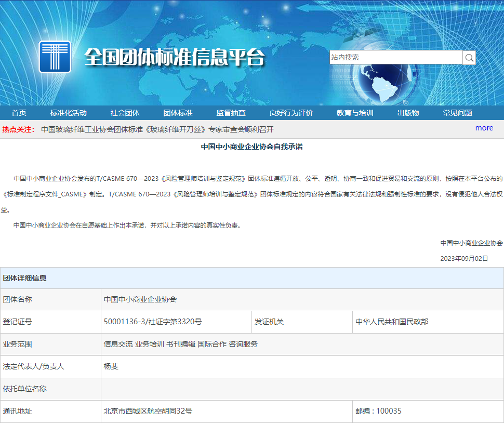Select 社会团体 in the navigation bar
The image size is (504, 424).
(x=125, y=113)
